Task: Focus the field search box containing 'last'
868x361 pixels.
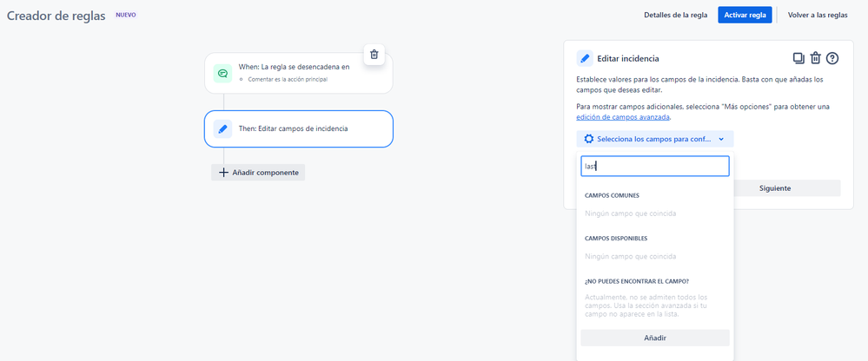Action: 655,166
